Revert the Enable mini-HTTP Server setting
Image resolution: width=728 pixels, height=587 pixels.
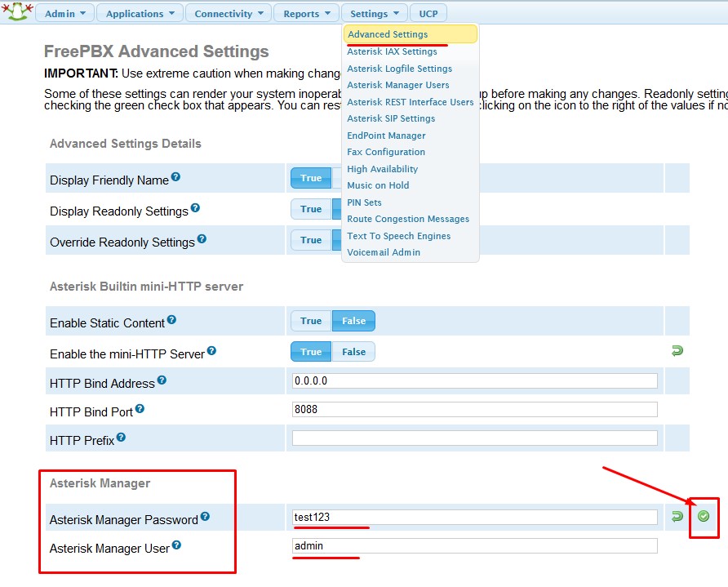[x=677, y=351]
